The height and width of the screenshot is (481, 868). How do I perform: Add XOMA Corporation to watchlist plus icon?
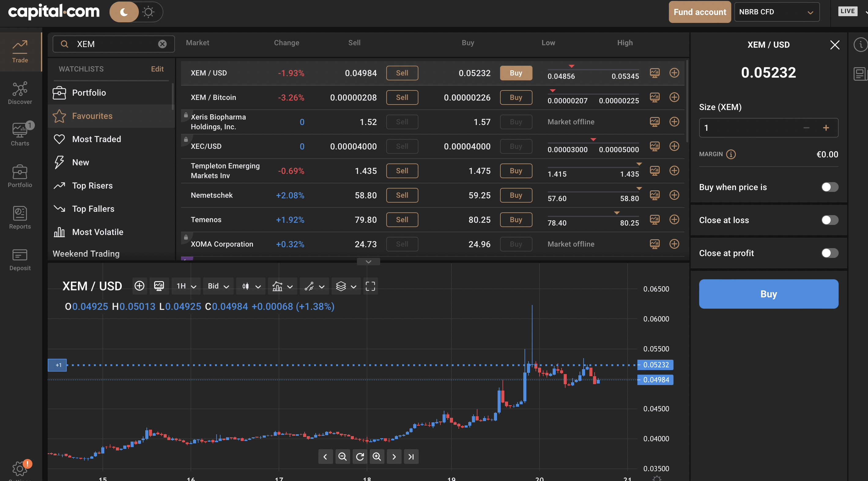coord(674,244)
